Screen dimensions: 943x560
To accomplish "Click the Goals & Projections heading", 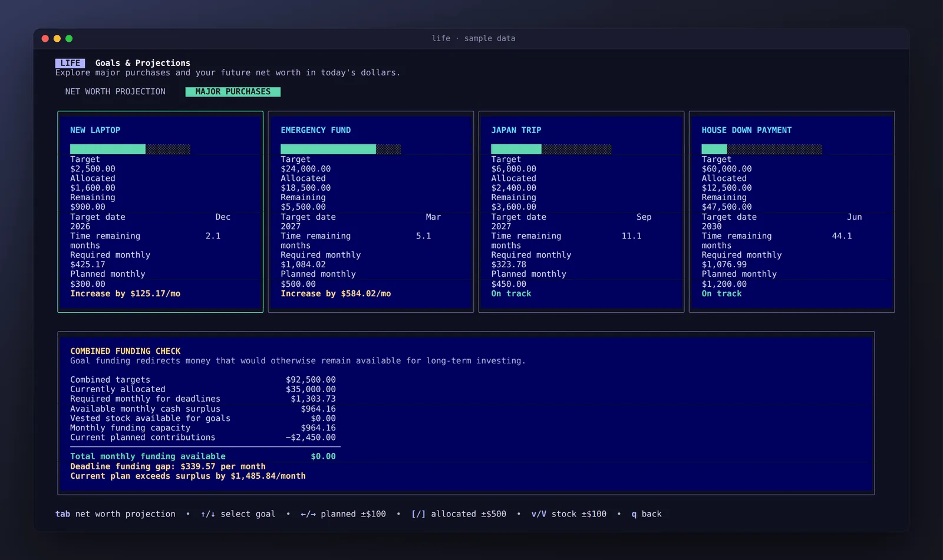I will click(x=143, y=63).
